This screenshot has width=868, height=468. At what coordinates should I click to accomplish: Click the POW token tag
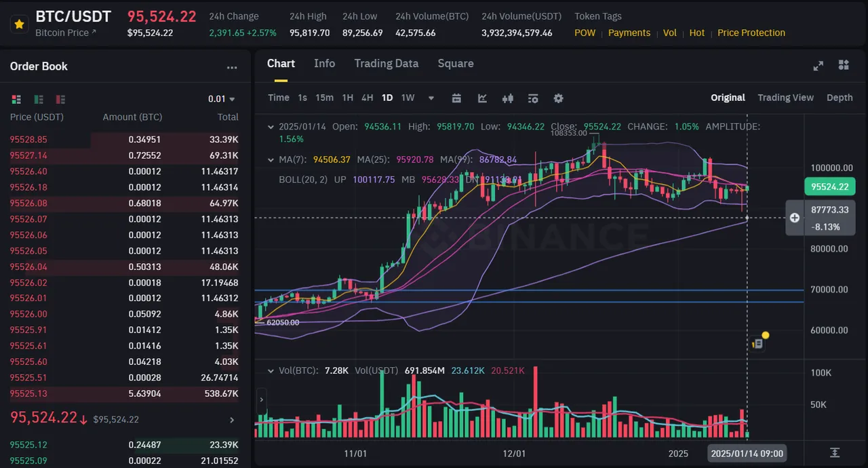pyautogui.click(x=585, y=33)
